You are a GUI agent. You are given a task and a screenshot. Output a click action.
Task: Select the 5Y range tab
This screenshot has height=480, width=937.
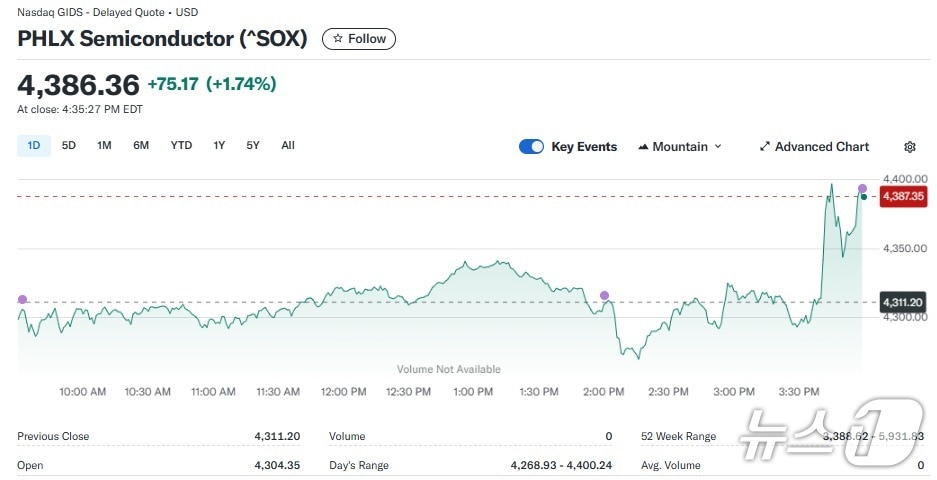tap(253, 146)
